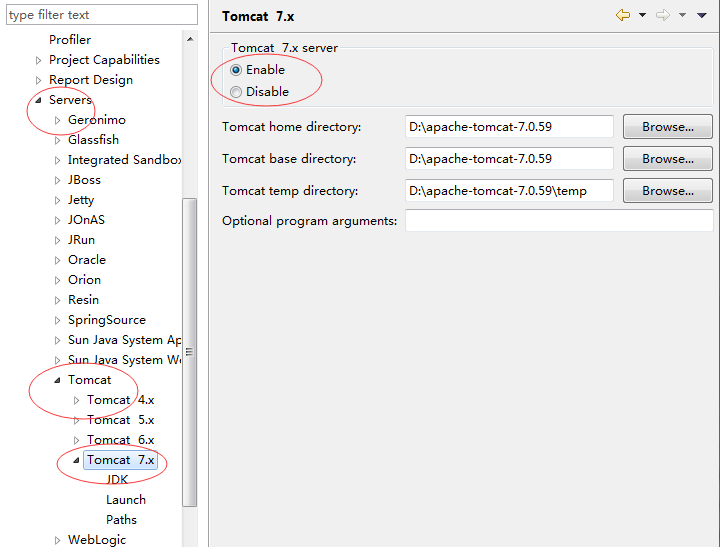Viewport: 720px width, 547px height.
Task: Browse for Tomcat base directory
Action: [668, 159]
